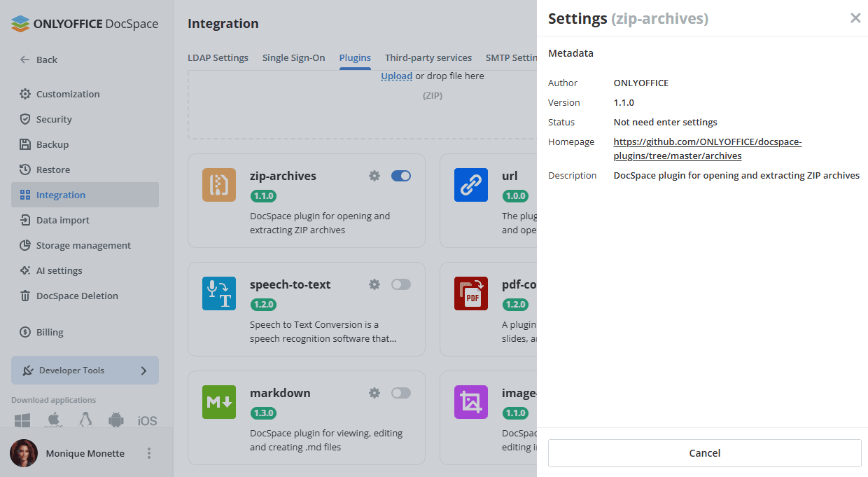Viewport: 868px width, 477px height.
Task: Click the Monique Monette username
Action: click(85, 453)
